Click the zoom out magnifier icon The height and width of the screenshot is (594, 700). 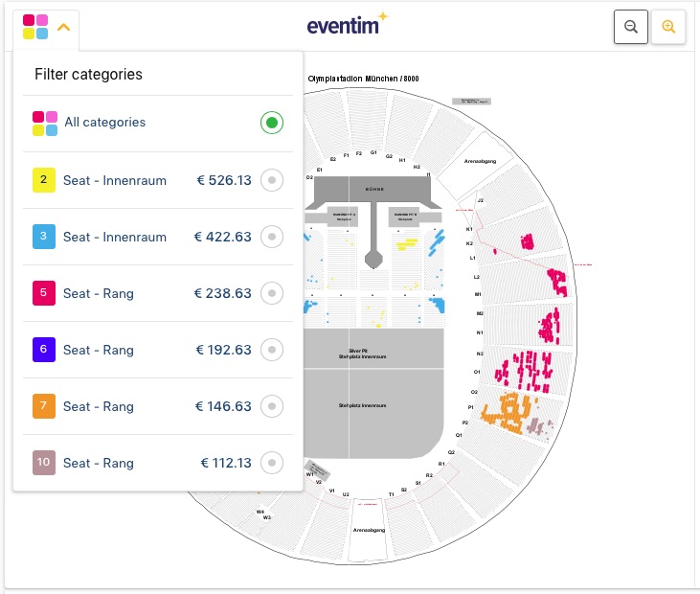[x=630, y=27]
